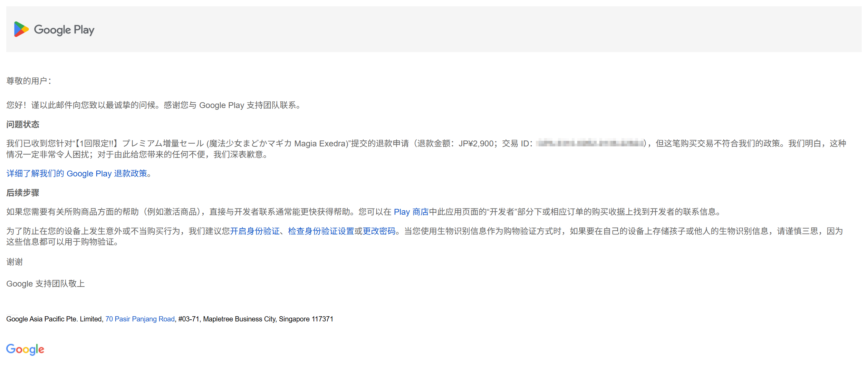Viewport: 868px width, 377px height.
Task: Open the 70 Pasir Panjang Road address link
Action: (x=140, y=319)
